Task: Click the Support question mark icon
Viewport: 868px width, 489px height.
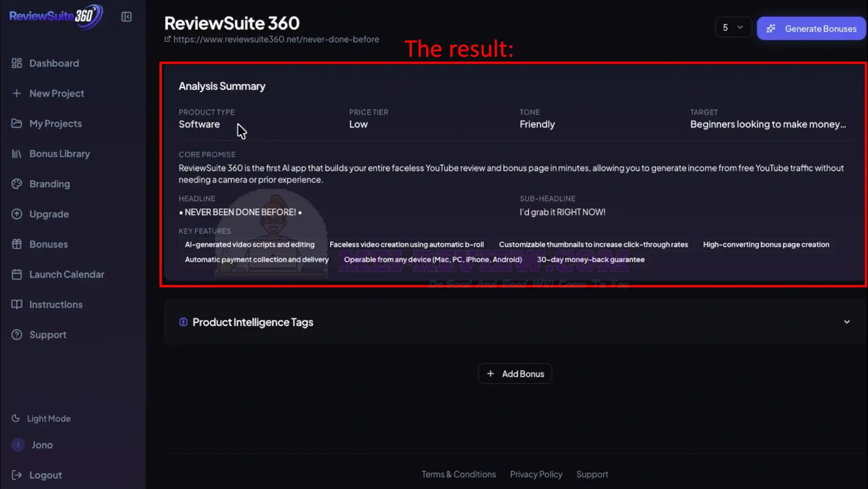Action: (x=17, y=334)
